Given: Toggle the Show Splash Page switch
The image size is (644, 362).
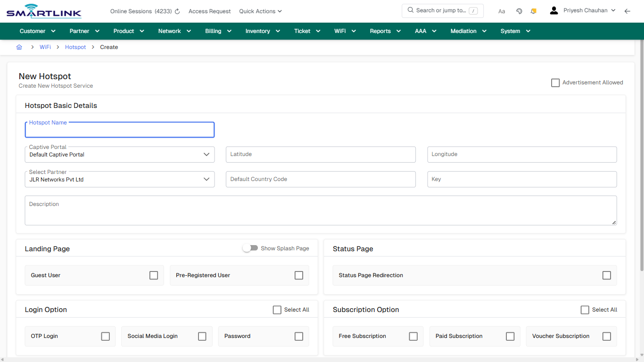Looking at the screenshot, I should [250, 248].
